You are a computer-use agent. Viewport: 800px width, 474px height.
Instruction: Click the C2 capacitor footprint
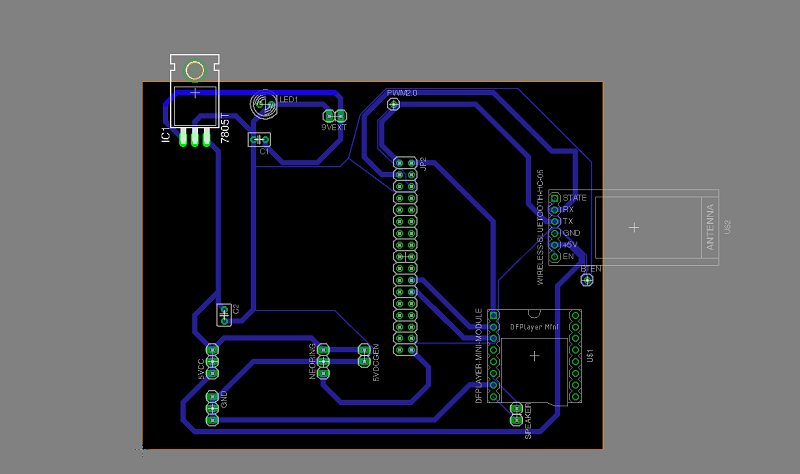[x=224, y=315]
